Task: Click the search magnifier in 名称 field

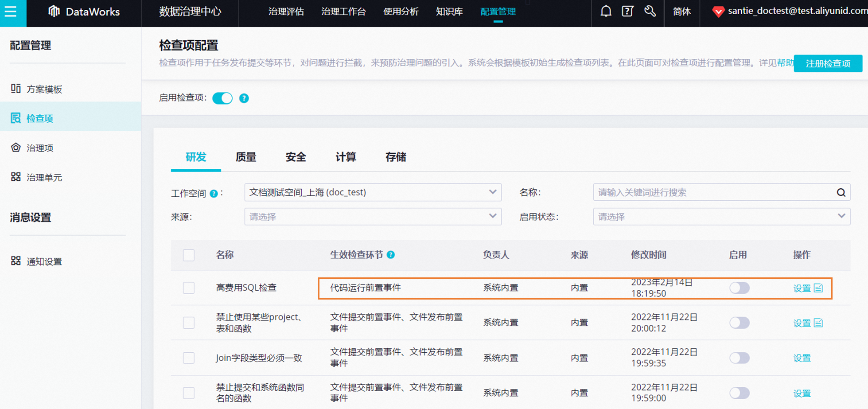Action: [x=841, y=192]
